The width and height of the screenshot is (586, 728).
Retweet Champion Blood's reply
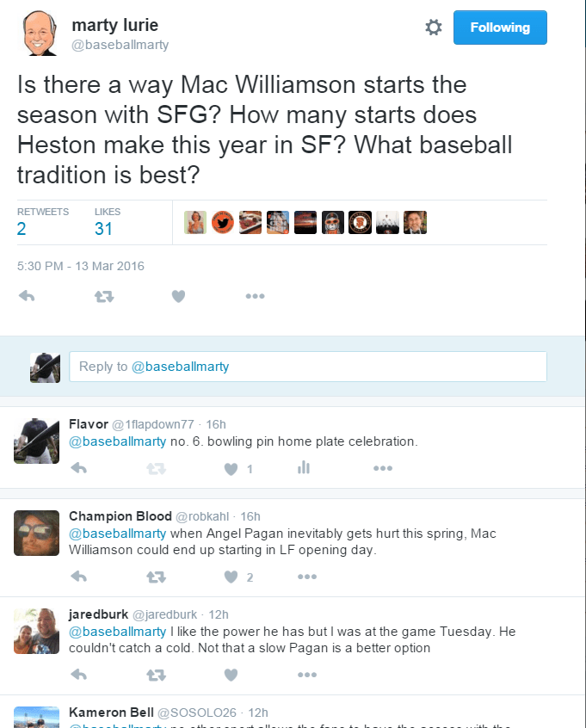click(x=156, y=577)
